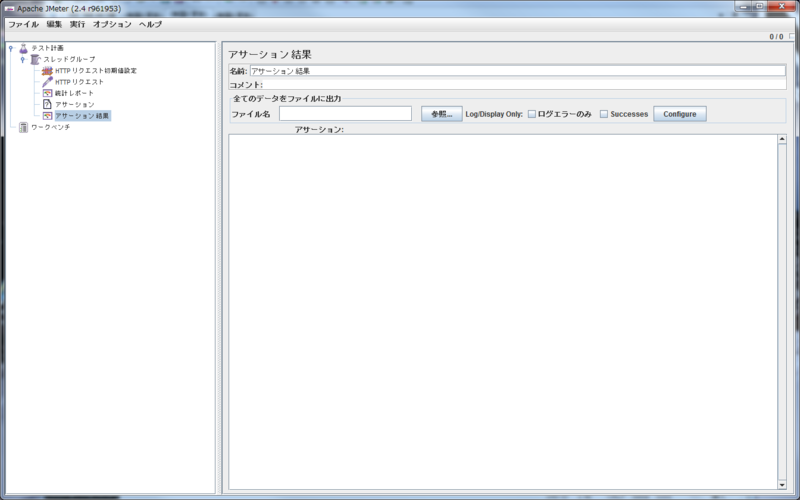The width and height of the screenshot is (800, 500).
Task: Select ワークベンチ tree item
Action: [x=51, y=127]
